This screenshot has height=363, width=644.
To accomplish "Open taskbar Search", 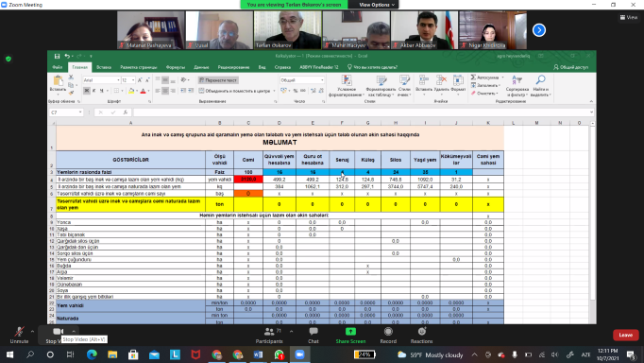I will (30, 354).
